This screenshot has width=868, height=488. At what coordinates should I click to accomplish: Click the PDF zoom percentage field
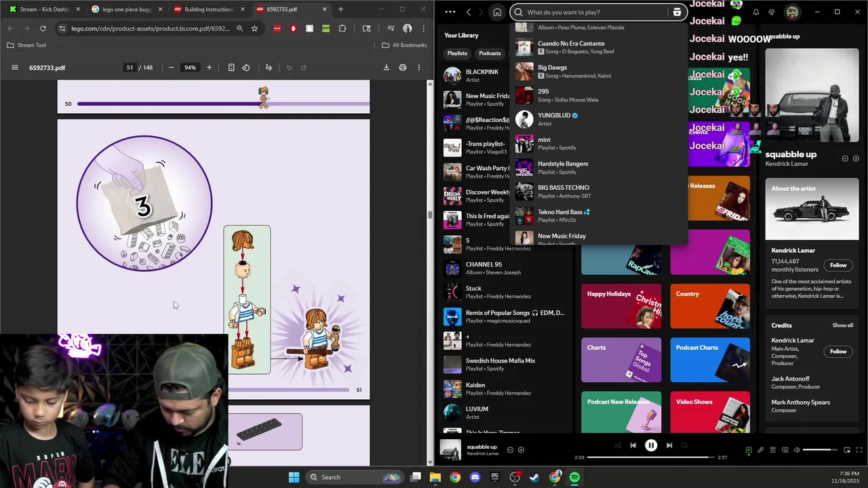(190, 68)
